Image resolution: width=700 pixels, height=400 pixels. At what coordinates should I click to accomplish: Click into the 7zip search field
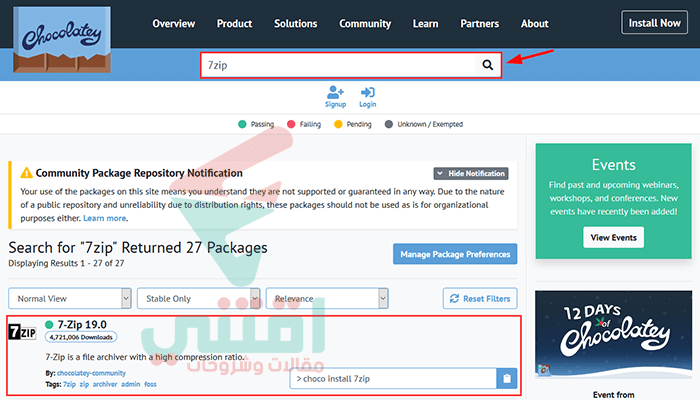(x=339, y=65)
